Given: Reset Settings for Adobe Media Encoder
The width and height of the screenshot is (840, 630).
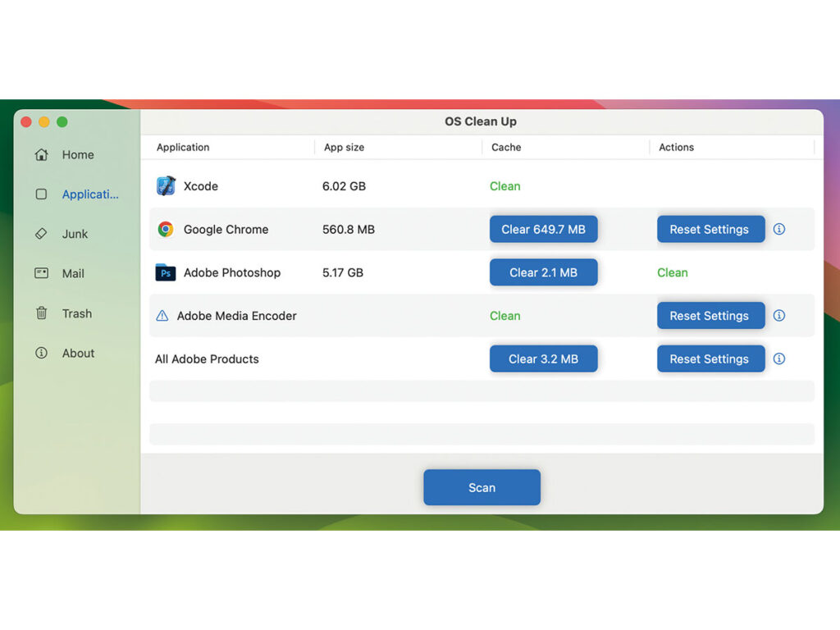Looking at the screenshot, I should (710, 316).
